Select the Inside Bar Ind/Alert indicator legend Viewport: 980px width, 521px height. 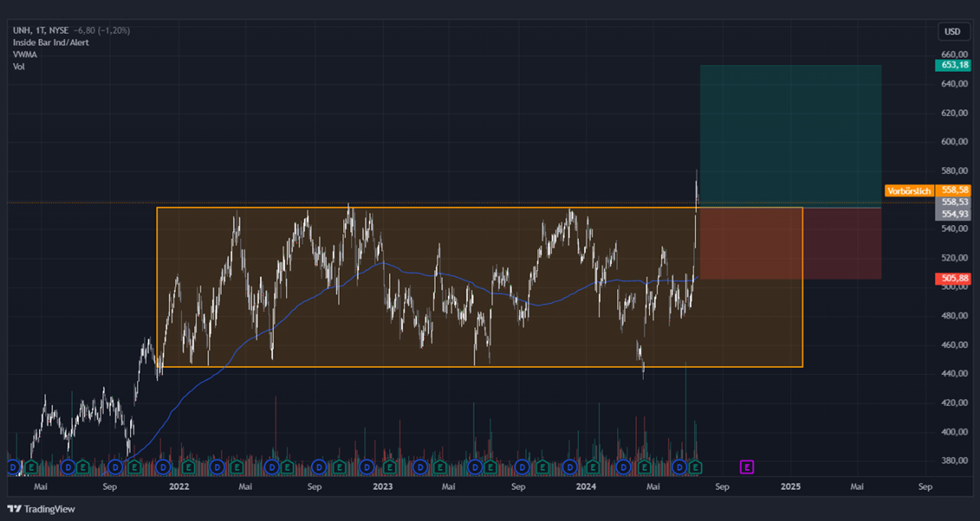51,43
